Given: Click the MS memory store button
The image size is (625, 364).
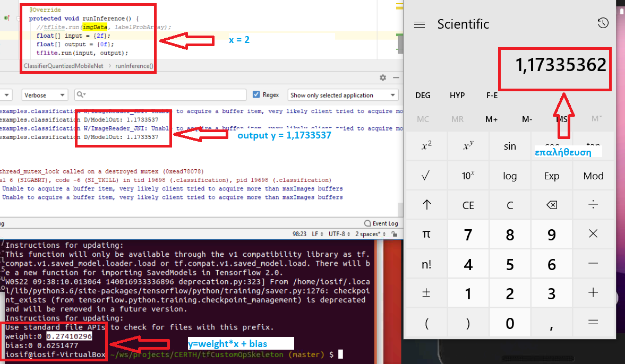Looking at the screenshot, I should tap(562, 119).
